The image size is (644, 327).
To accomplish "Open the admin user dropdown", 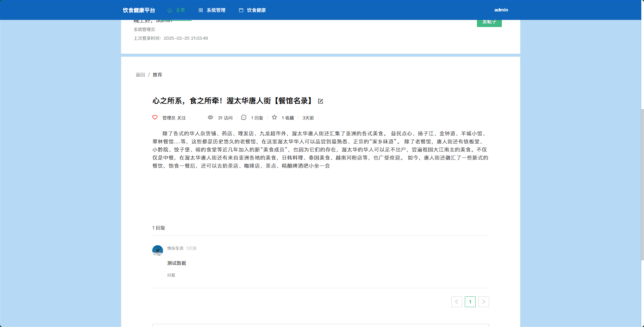I will tap(501, 10).
